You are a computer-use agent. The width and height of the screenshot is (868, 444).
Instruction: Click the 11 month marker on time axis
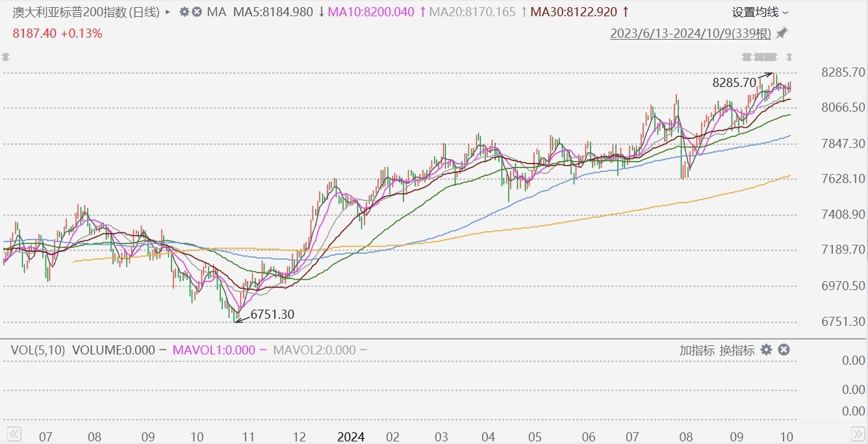pos(248,437)
